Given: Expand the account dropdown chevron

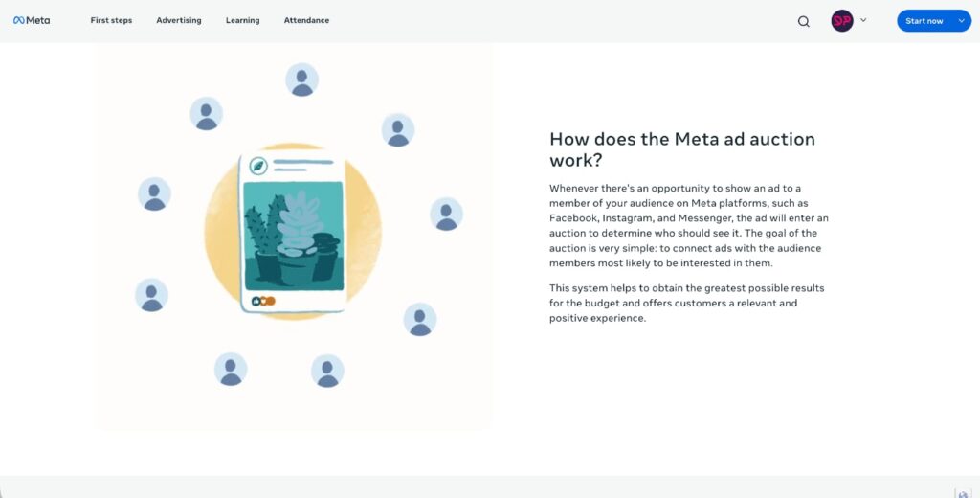Looking at the screenshot, I should pos(863,20).
